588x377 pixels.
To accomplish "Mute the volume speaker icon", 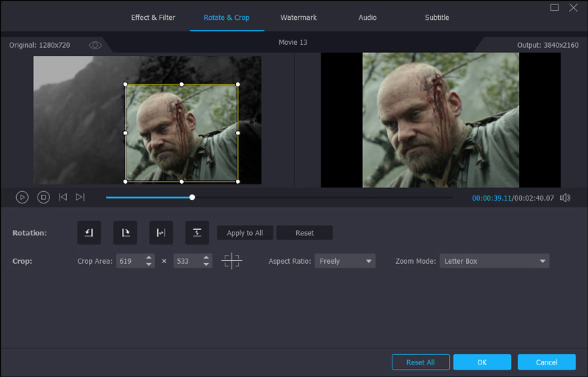I will 564,198.
